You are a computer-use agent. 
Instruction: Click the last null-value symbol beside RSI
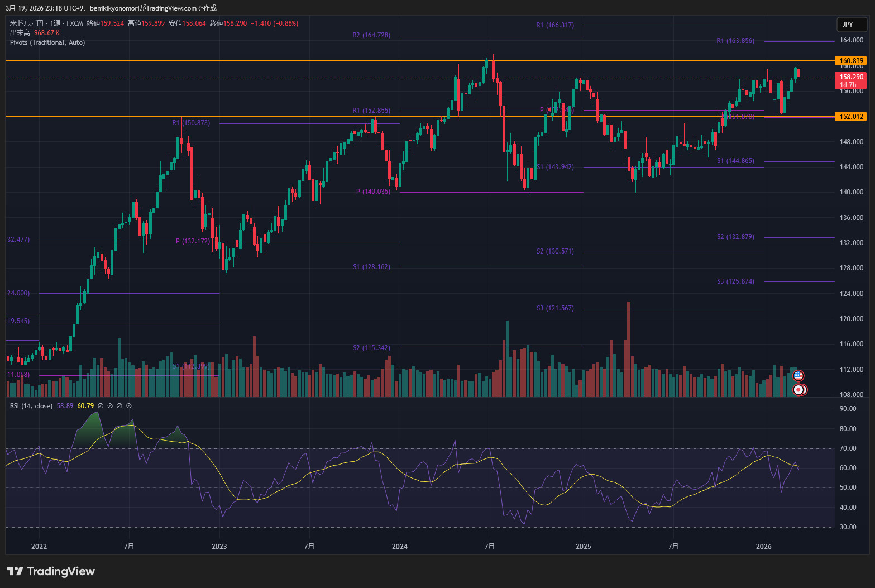(x=129, y=406)
